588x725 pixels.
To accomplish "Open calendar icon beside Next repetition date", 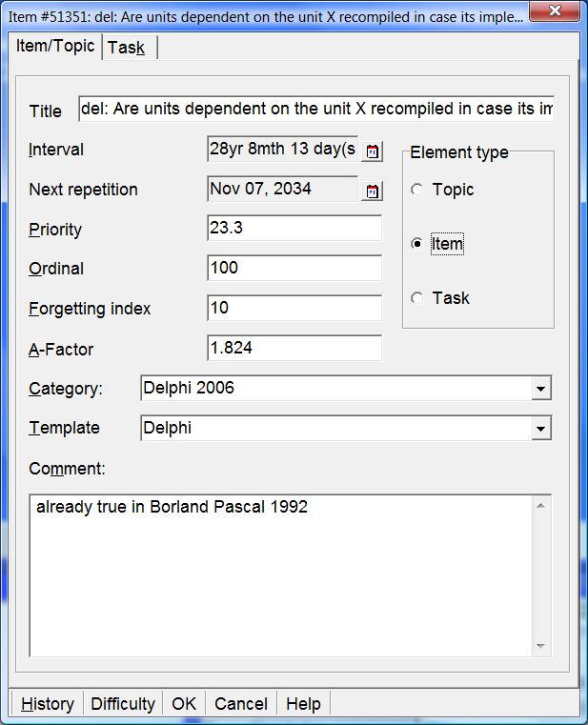I will point(372,191).
